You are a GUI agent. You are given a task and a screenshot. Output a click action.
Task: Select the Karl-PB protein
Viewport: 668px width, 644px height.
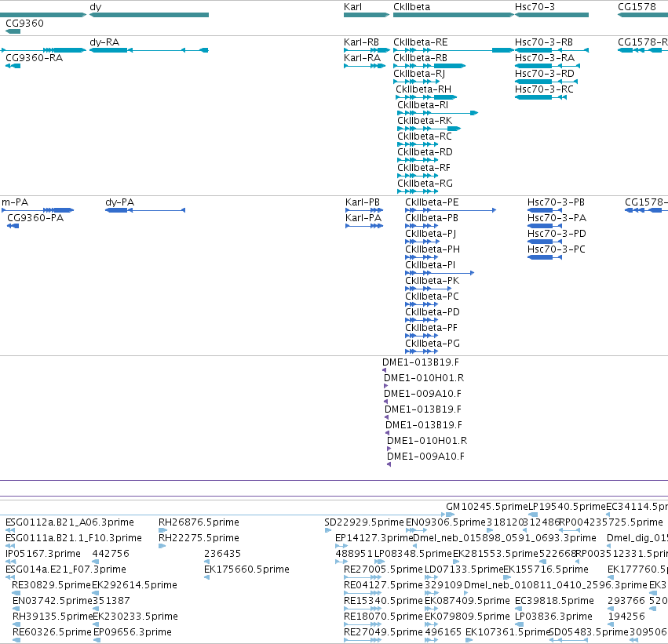pos(363,202)
